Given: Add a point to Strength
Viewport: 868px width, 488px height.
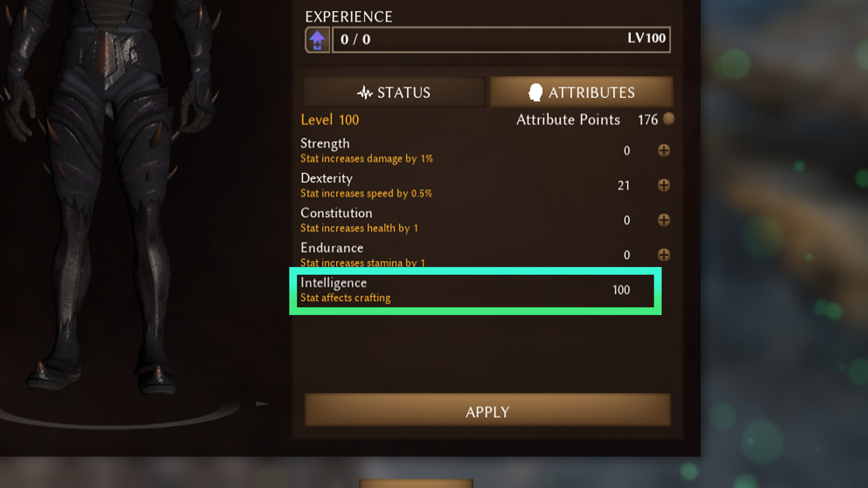Looking at the screenshot, I should tap(664, 150).
